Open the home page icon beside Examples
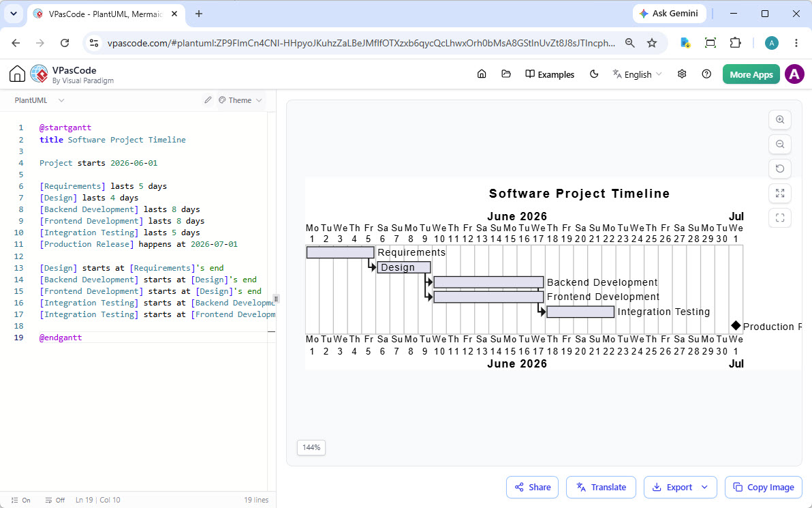The width and height of the screenshot is (812, 508). click(x=482, y=74)
